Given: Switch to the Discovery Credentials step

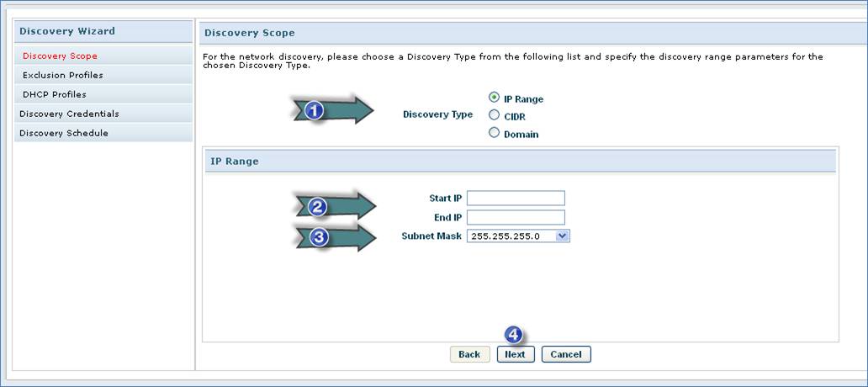Looking at the screenshot, I should [x=69, y=114].
